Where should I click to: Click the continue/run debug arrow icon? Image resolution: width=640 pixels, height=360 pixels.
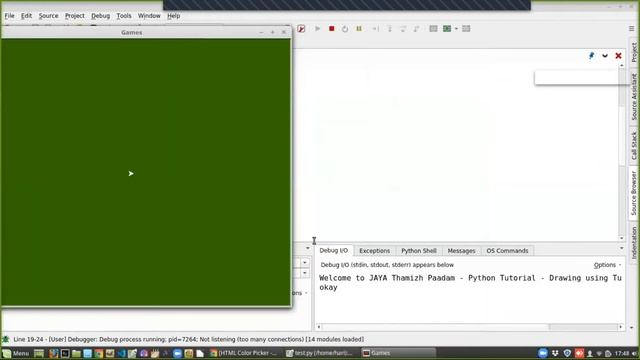point(318,29)
